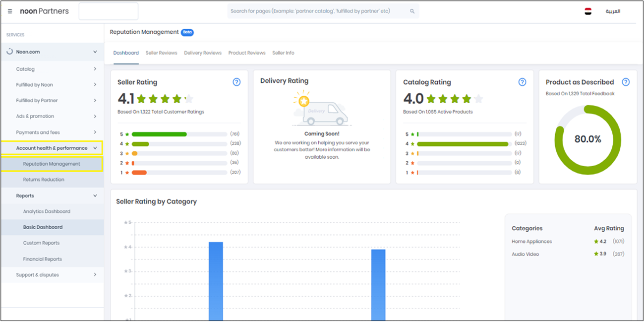Open Catalog Rating help question icon
Image resolution: width=644 pixels, height=322 pixels.
click(x=522, y=82)
